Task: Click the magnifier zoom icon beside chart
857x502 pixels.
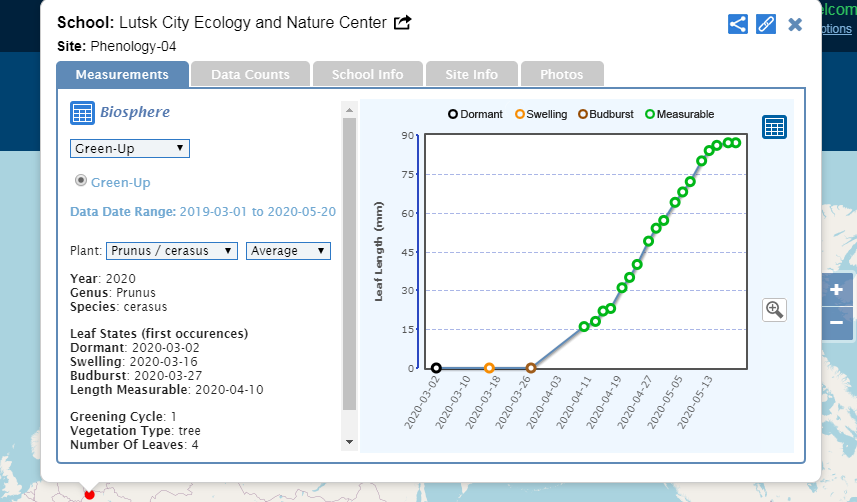Action: [x=774, y=309]
